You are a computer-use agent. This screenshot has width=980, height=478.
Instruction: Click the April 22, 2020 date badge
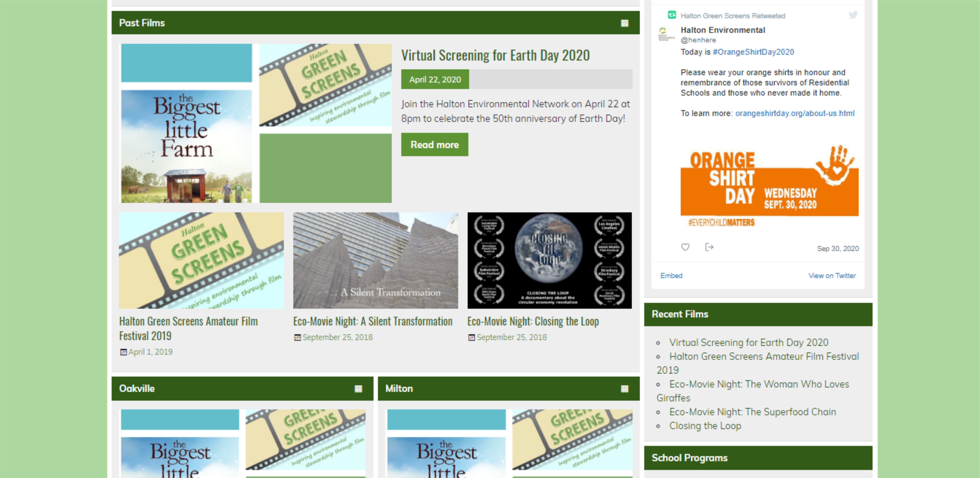tap(435, 80)
